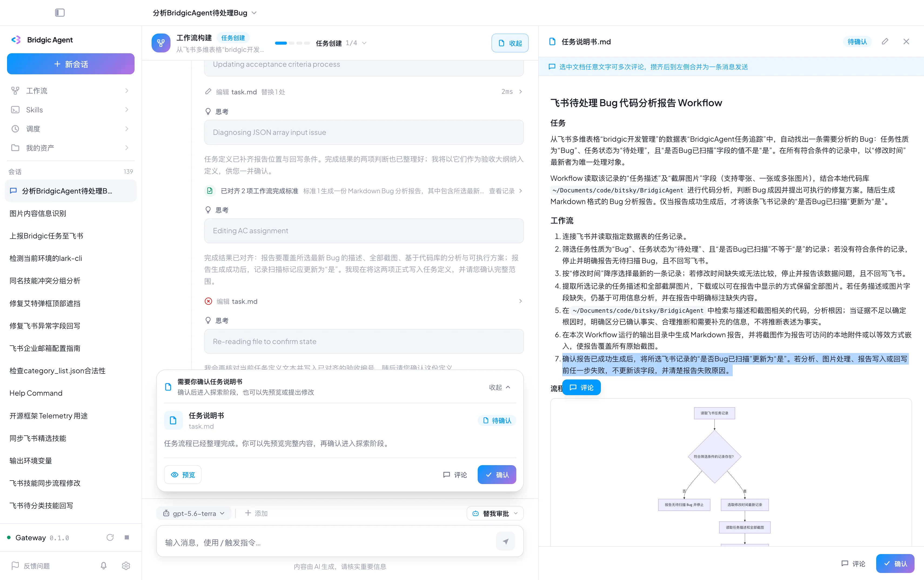Open gpt-5.6-terra model dropdown
This screenshot has height=580, width=924.
coord(194,514)
